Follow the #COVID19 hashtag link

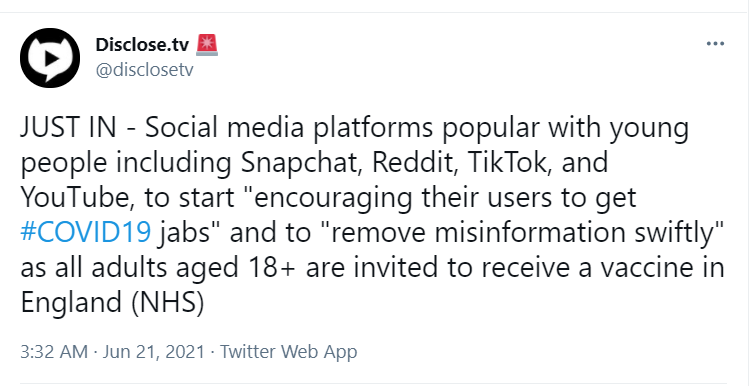pos(86,233)
